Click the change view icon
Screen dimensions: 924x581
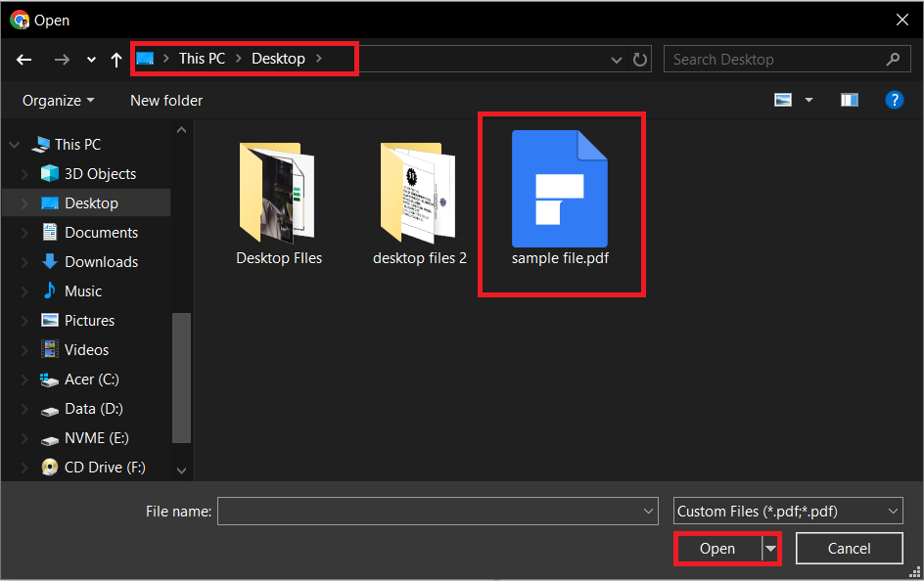coord(783,99)
